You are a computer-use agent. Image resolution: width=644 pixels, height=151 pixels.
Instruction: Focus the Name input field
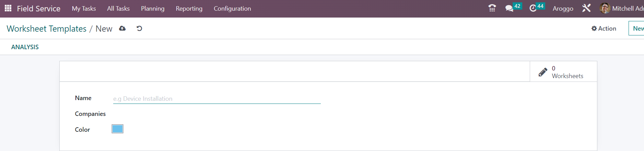[x=217, y=99]
